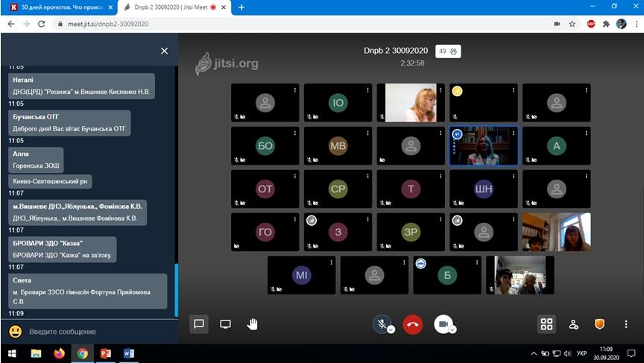Start screen sharing from the toolbar

(x=225, y=324)
